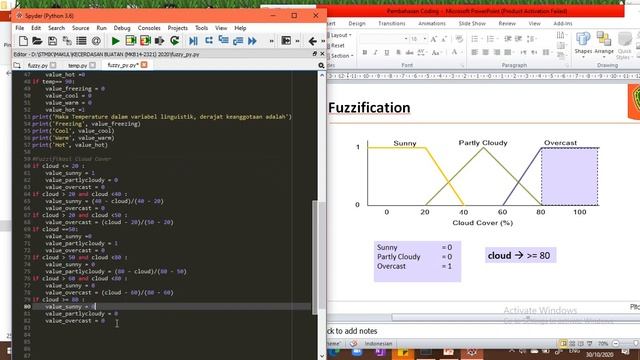640x360 pixels.
Task: Open the find magnifier in editor tab bar
Action: (x=321, y=65)
